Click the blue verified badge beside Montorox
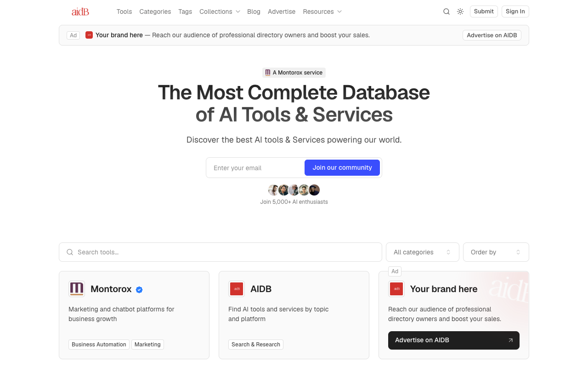The width and height of the screenshot is (588, 368). 139,289
